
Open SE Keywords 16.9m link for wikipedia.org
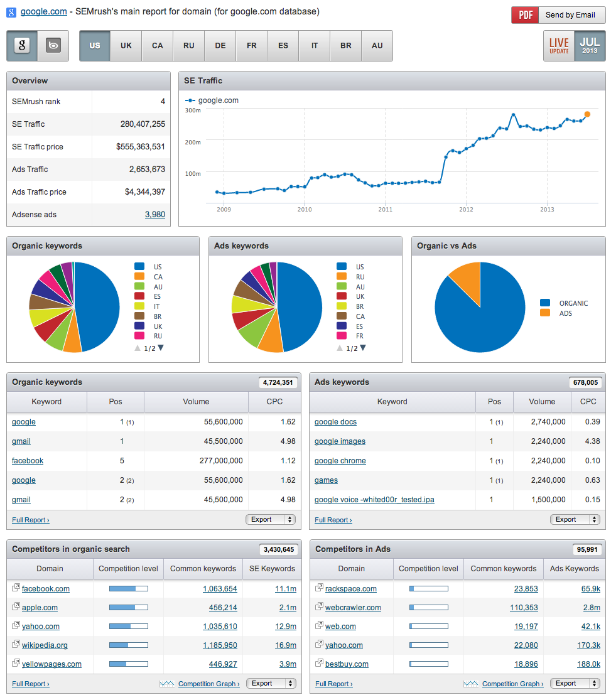coord(285,645)
